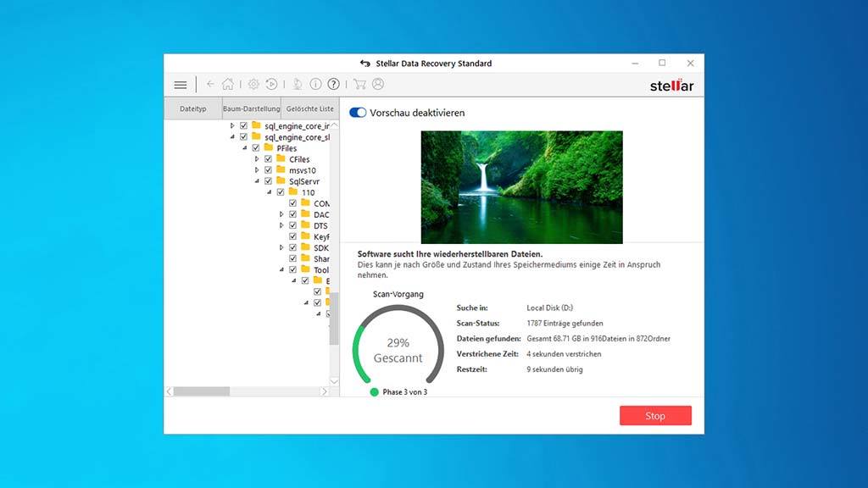Click the SDK folder icon

pos(305,247)
